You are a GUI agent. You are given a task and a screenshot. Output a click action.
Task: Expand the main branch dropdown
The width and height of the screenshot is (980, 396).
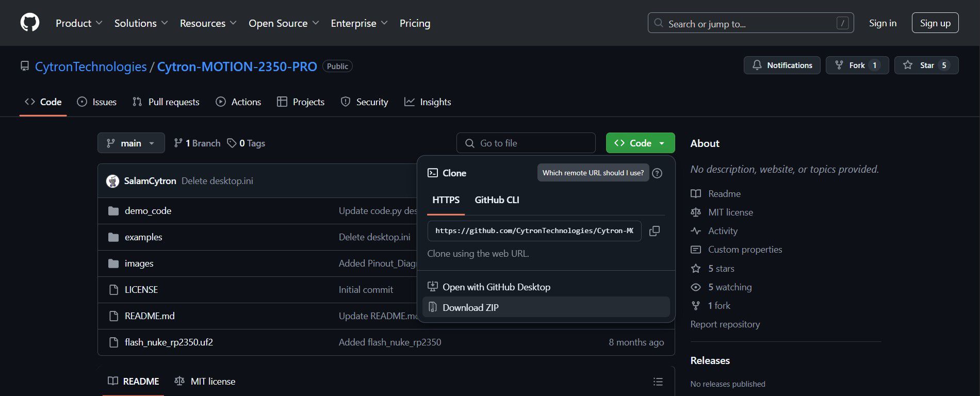point(131,143)
